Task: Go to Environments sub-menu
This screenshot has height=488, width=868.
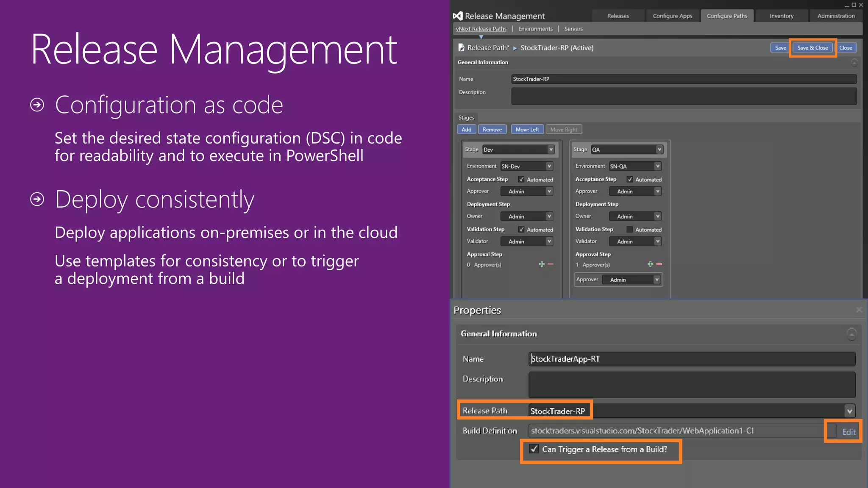Action: click(x=535, y=29)
